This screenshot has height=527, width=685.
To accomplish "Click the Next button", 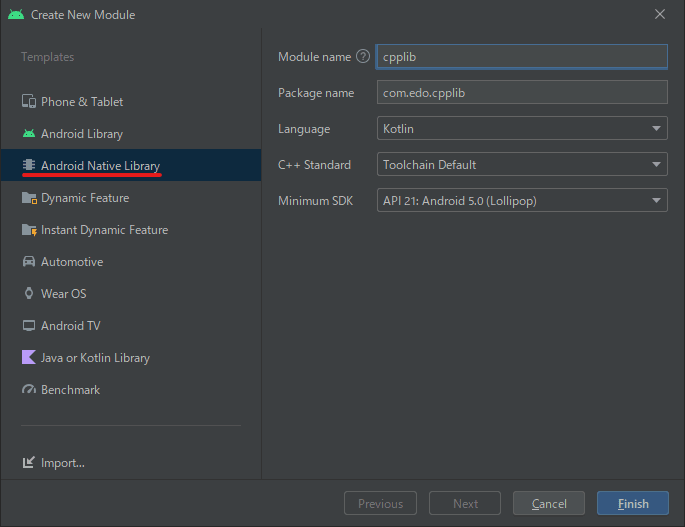I will (x=465, y=503).
